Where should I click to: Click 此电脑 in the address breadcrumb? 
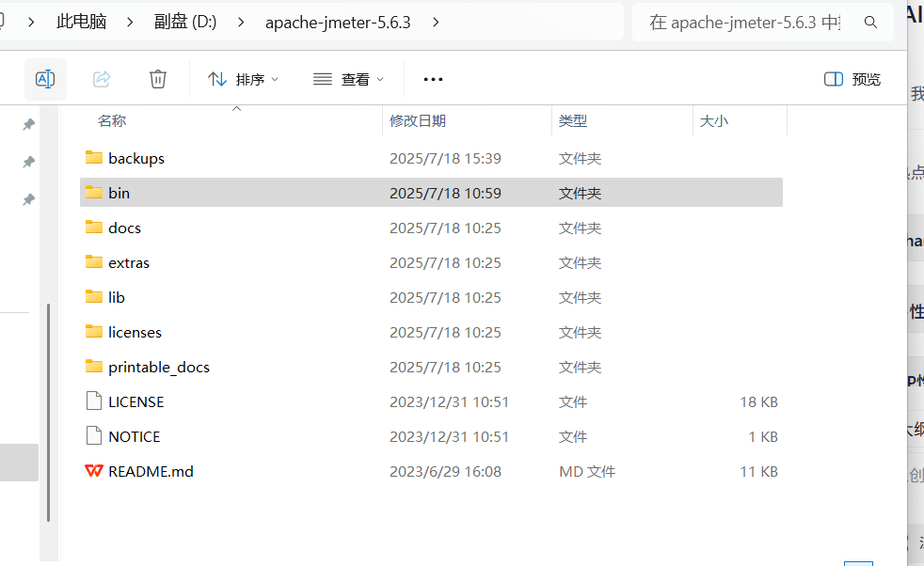(81, 23)
